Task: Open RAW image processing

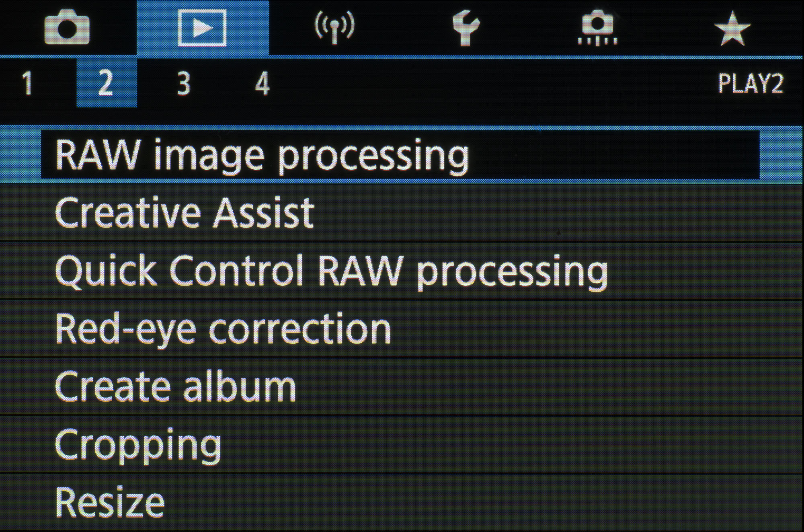Action: [262, 155]
